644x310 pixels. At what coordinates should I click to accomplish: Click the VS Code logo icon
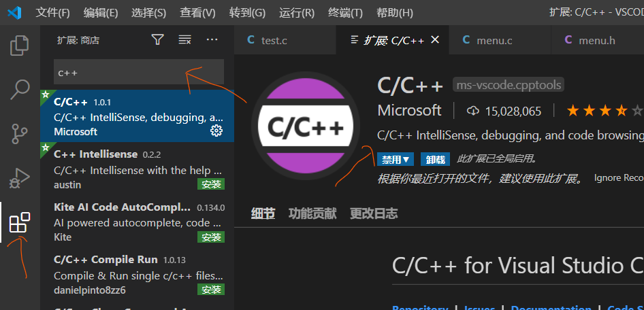point(14,13)
